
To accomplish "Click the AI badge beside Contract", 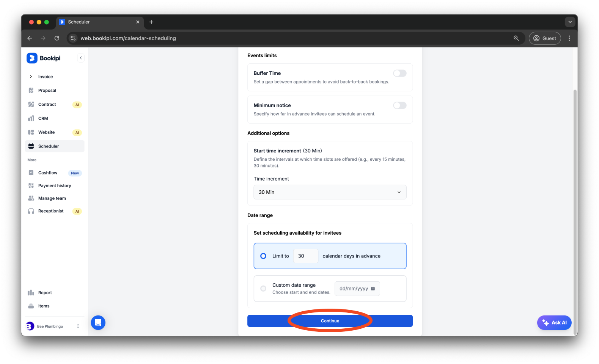I will (x=77, y=105).
